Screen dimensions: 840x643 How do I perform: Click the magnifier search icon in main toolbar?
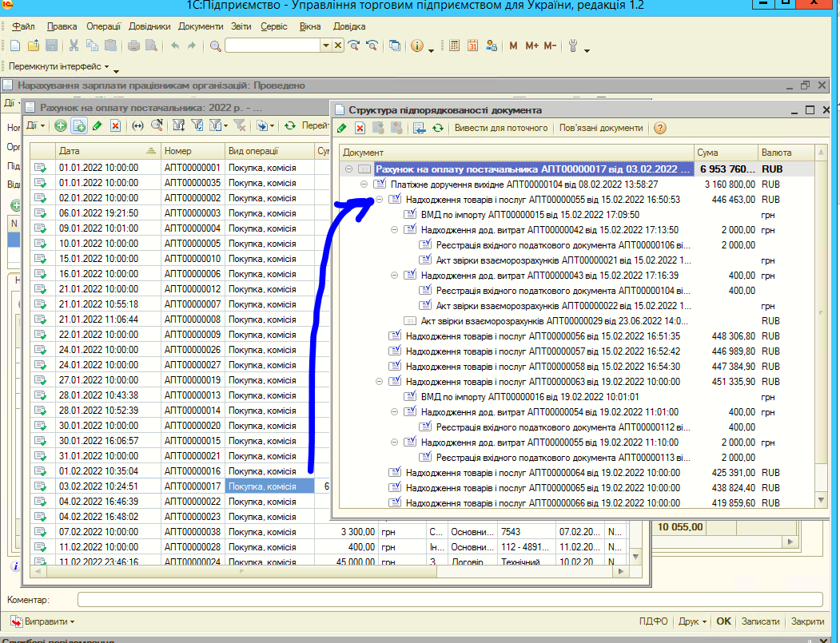point(215,46)
